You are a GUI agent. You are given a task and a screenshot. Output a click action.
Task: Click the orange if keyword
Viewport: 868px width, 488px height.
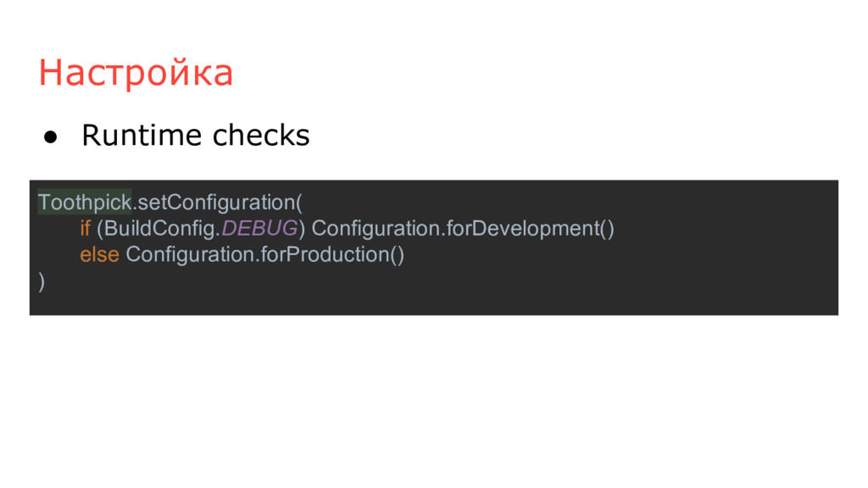click(x=85, y=228)
